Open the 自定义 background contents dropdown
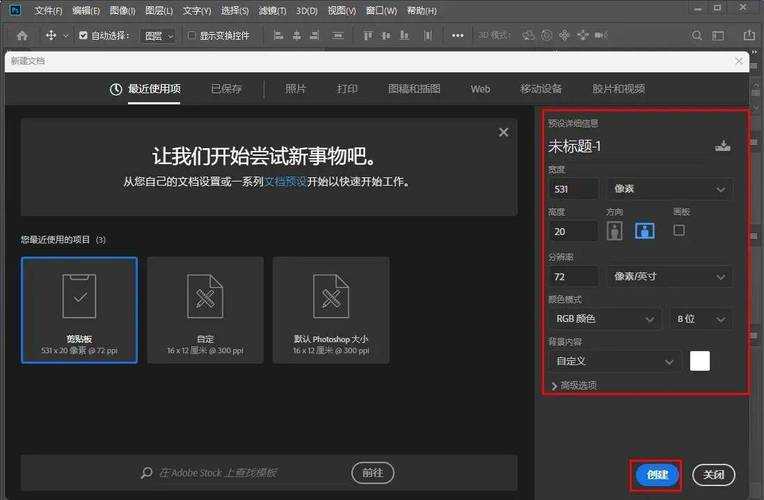The image size is (764, 500). pos(614,361)
